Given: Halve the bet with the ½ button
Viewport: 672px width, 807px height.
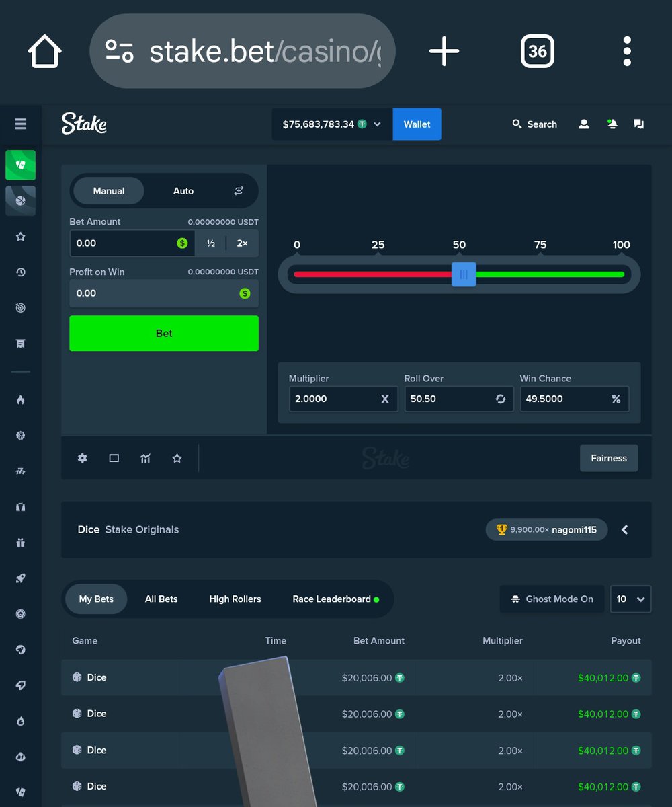Looking at the screenshot, I should pyautogui.click(x=211, y=243).
